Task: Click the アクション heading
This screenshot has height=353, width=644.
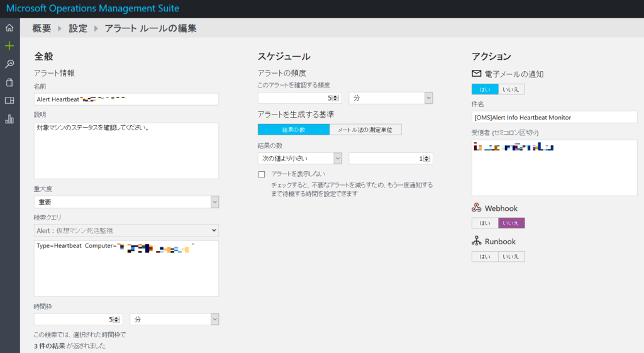Action: click(491, 56)
